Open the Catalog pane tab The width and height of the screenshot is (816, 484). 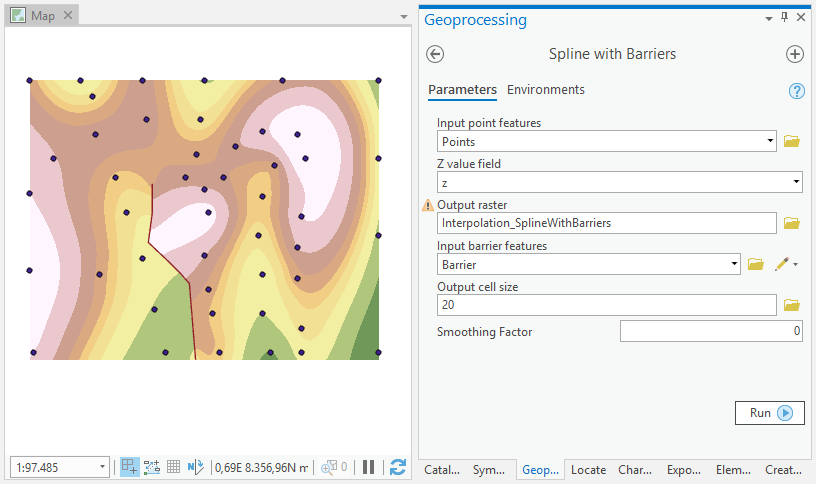point(442,470)
